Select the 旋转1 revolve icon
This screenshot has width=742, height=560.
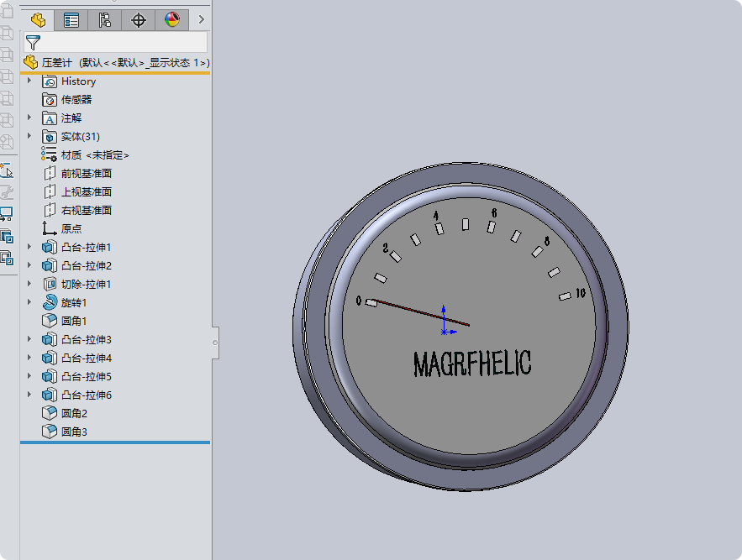50,302
